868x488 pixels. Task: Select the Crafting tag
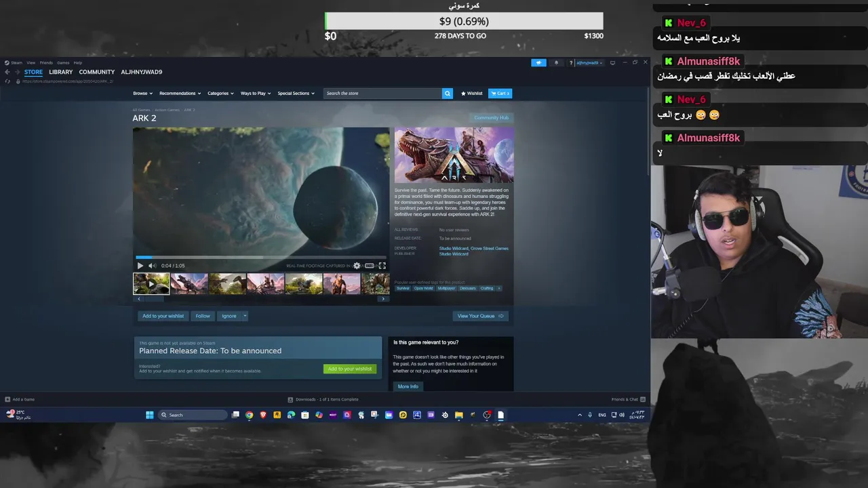(487, 288)
